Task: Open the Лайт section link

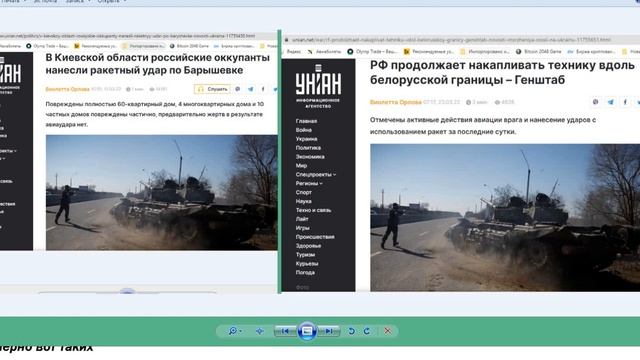Action: point(302,219)
